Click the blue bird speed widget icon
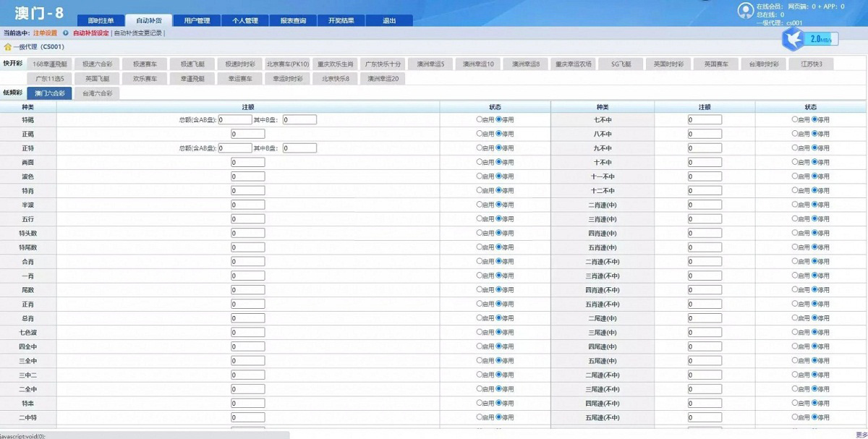The image size is (868, 439). click(x=794, y=39)
